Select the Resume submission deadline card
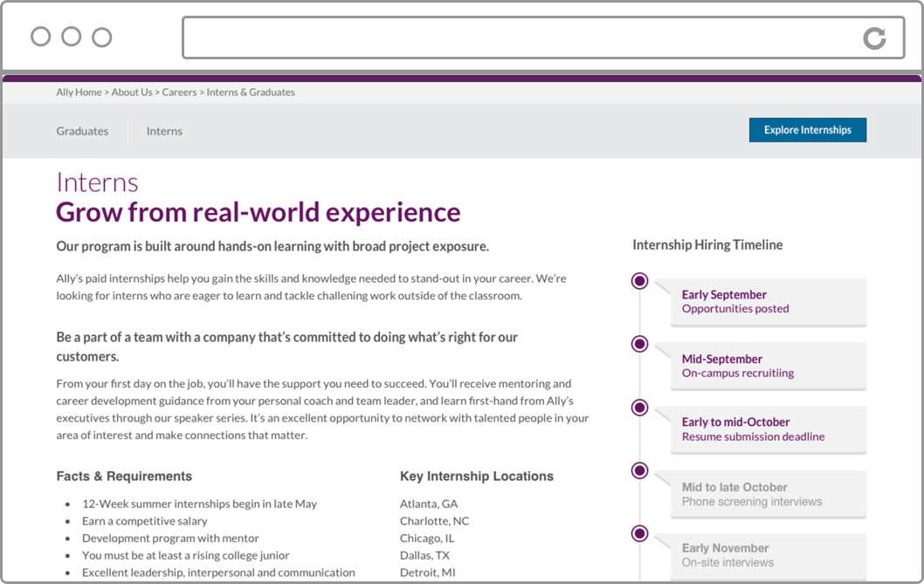This screenshot has width=924, height=584. click(768, 429)
